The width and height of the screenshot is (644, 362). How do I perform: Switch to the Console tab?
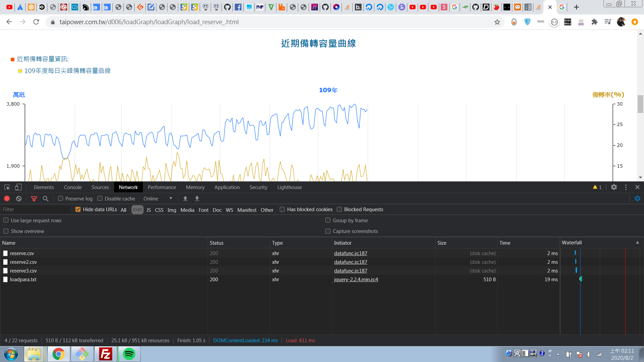coord(73,187)
